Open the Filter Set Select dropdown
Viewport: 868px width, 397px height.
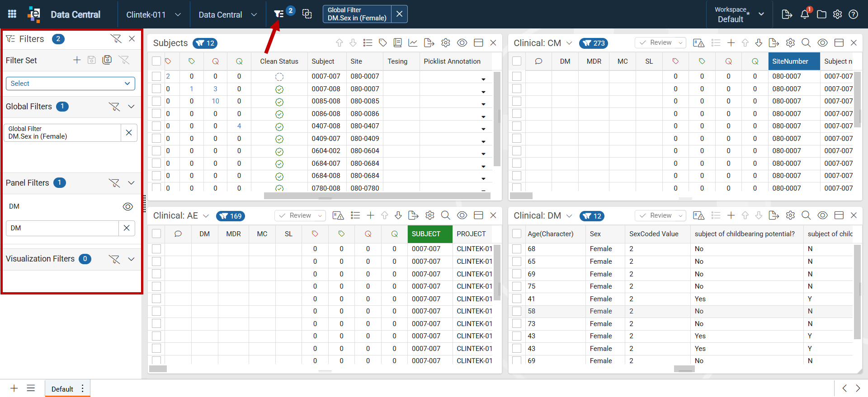coord(70,84)
